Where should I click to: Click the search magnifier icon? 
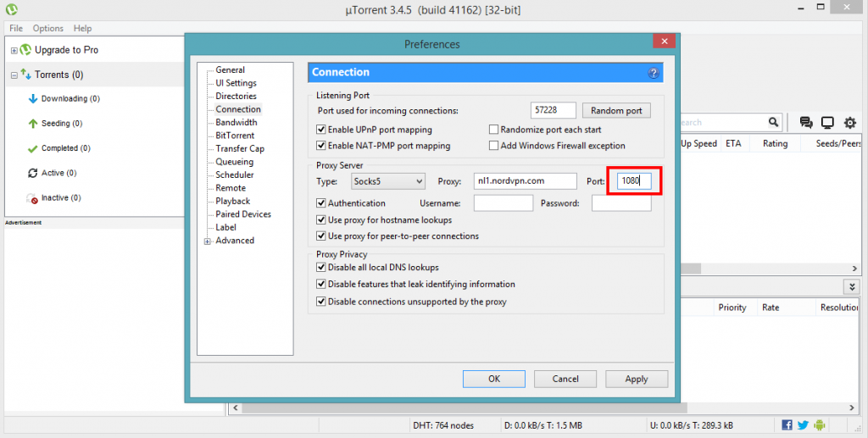[773, 122]
